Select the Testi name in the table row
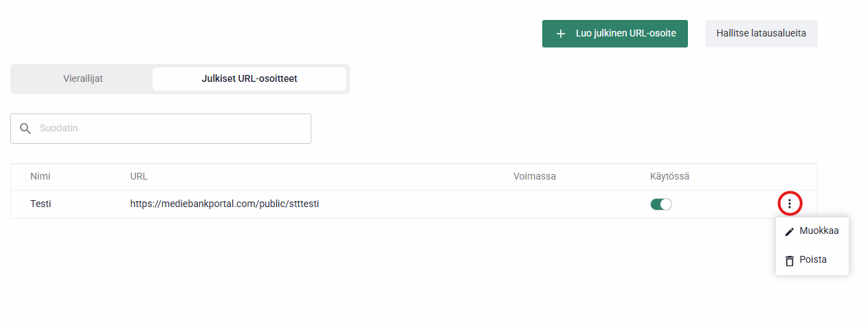Viewport: 868px width, 324px height. click(x=41, y=204)
